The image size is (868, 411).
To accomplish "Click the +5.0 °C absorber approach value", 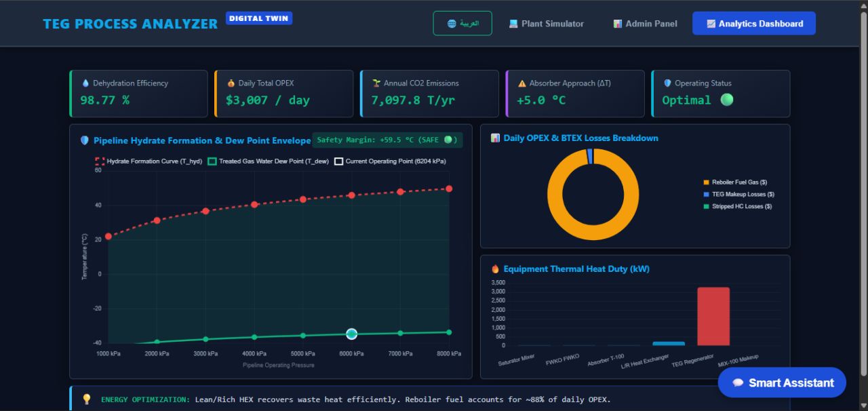I will (541, 100).
